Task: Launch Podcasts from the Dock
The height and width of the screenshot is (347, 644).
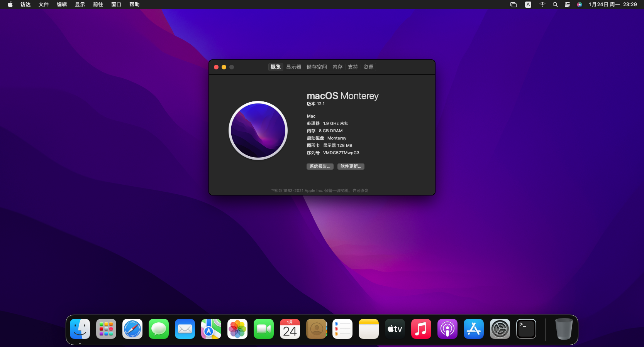Action: point(447,329)
